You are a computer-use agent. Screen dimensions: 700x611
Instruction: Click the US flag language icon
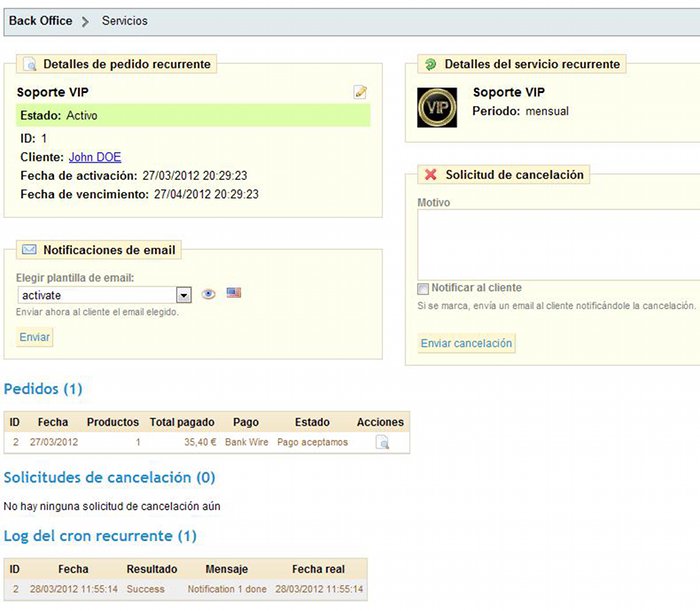click(x=233, y=293)
